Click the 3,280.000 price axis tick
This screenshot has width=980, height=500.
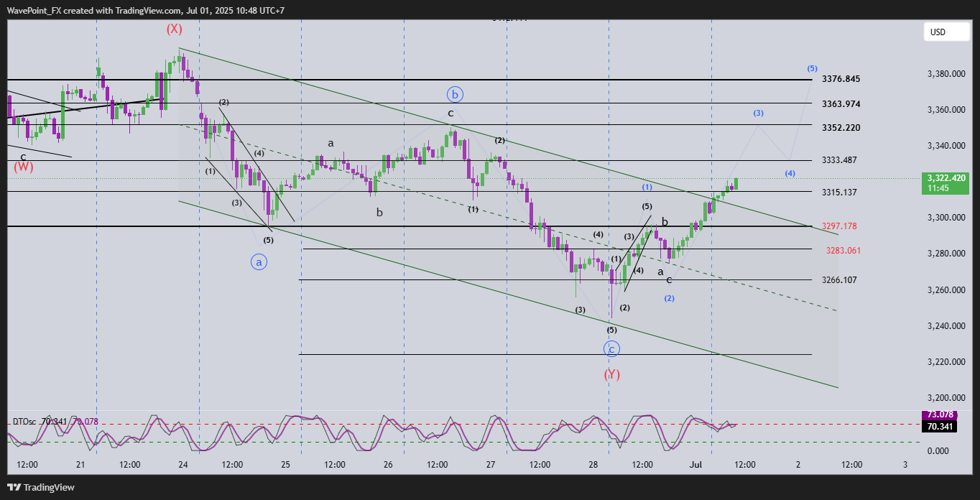pyautogui.click(x=946, y=254)
